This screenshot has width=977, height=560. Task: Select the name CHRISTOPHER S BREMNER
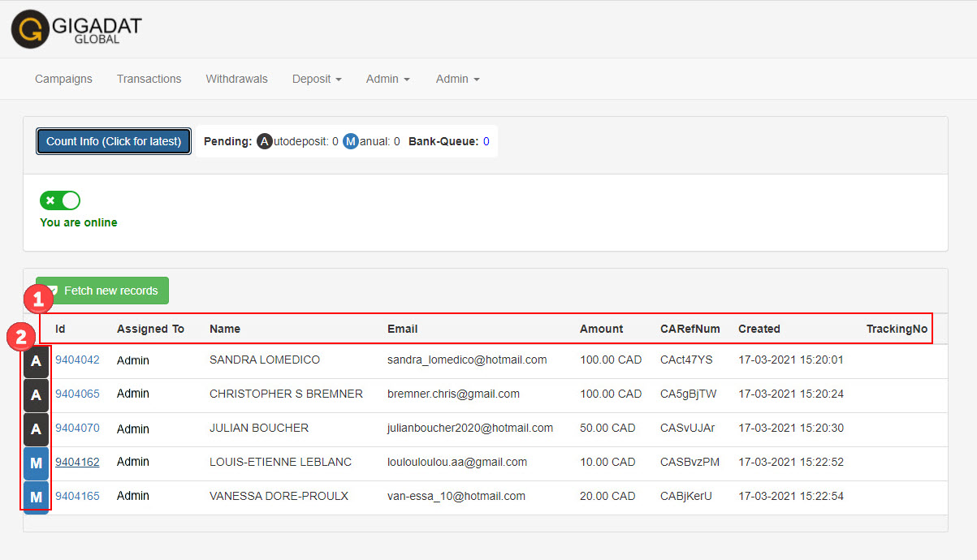(286, 394)
